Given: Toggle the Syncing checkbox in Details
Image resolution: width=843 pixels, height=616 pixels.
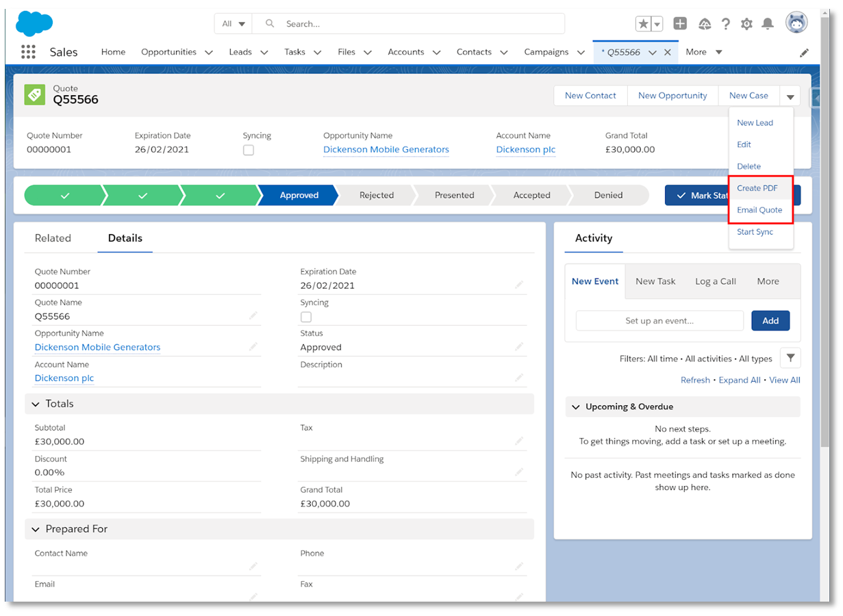Looking at the screenshot, I should coord(306,317).
